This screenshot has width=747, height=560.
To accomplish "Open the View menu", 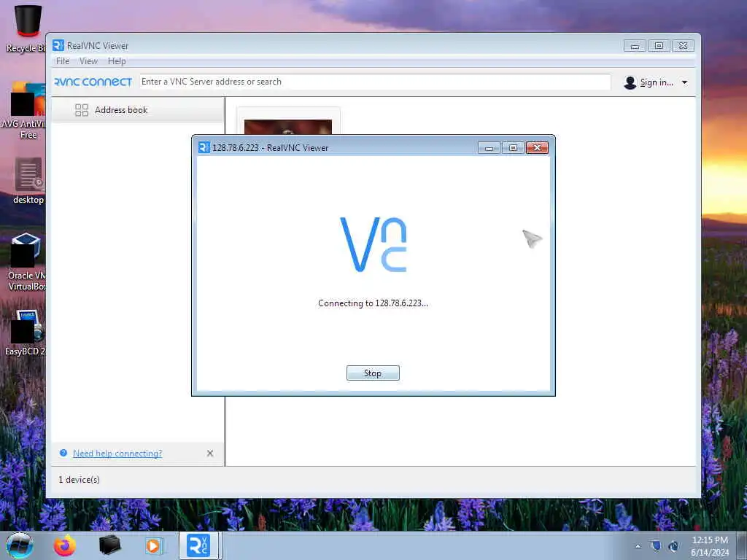I will click(88, 61).
